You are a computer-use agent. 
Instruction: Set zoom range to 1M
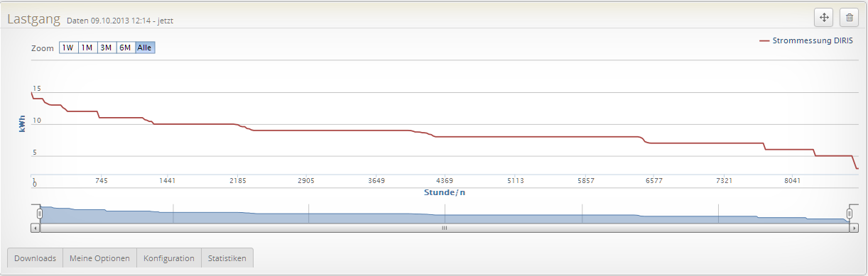(x=87, y=48)
